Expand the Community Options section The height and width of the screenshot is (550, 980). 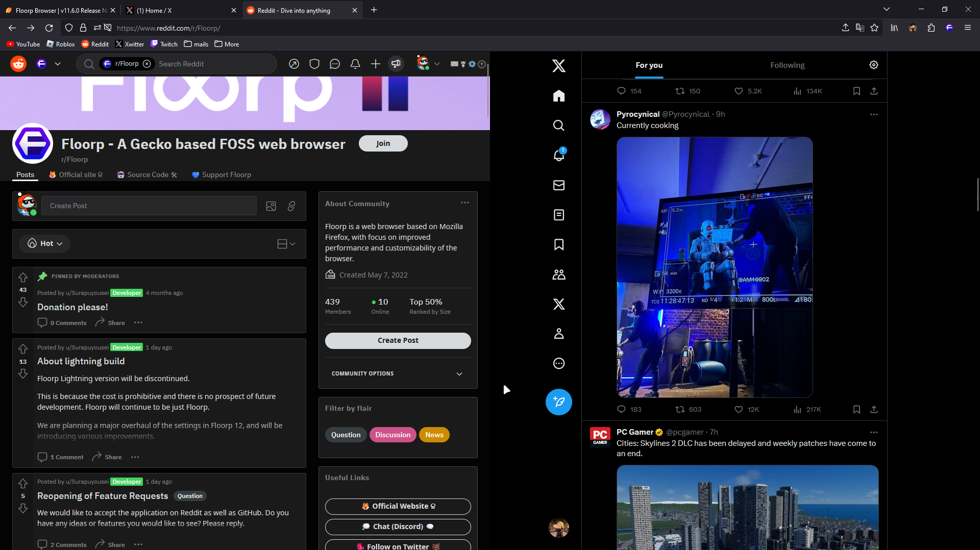(398, 373)
